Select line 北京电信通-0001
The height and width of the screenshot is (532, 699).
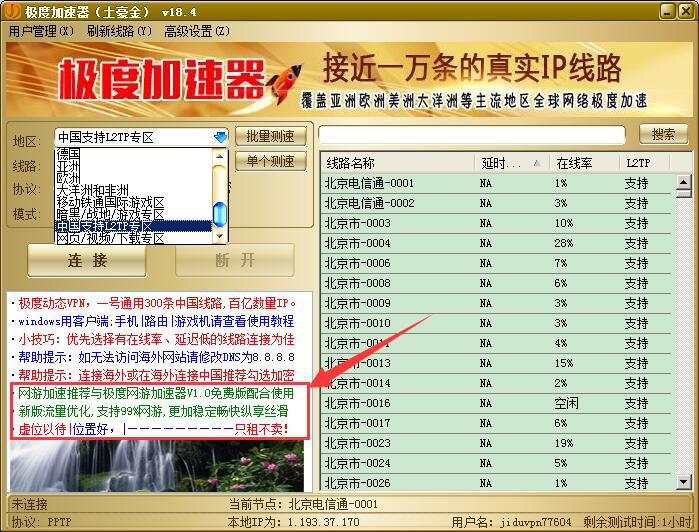(496, 183)
